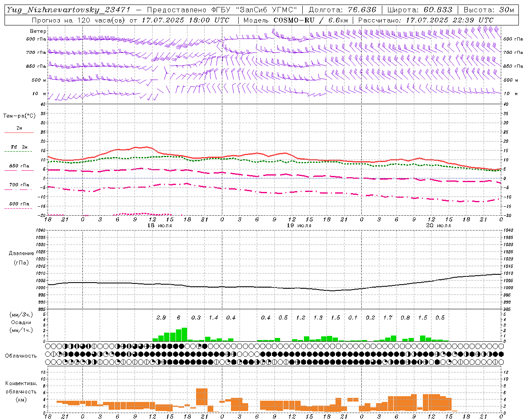Viewport: 525px width, 420px height.
Task: Click the Давление panel label
Action: point(21,253)
